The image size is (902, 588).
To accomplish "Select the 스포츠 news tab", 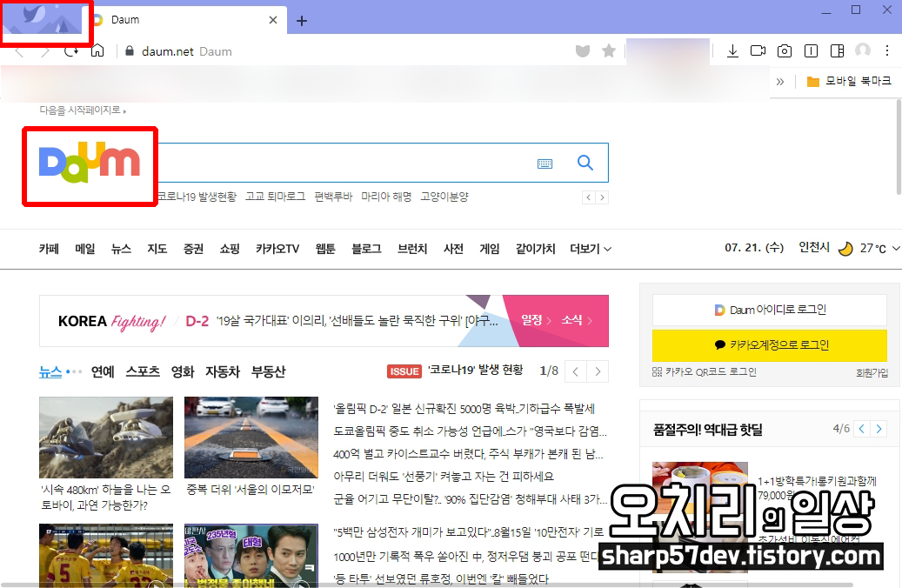I will coord(143,371).
